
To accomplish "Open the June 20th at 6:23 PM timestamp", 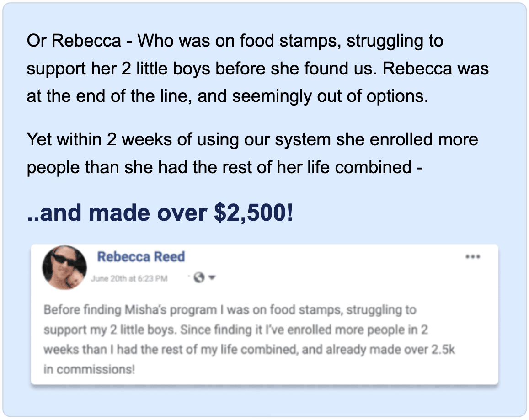I will pos(129,278).
